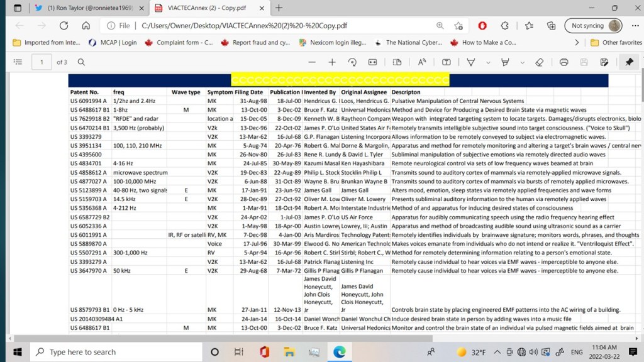Image resolution: width=644 pixels, height=362 pixels.
Task: Zoom in using the plus button
Action: point(332,62)
